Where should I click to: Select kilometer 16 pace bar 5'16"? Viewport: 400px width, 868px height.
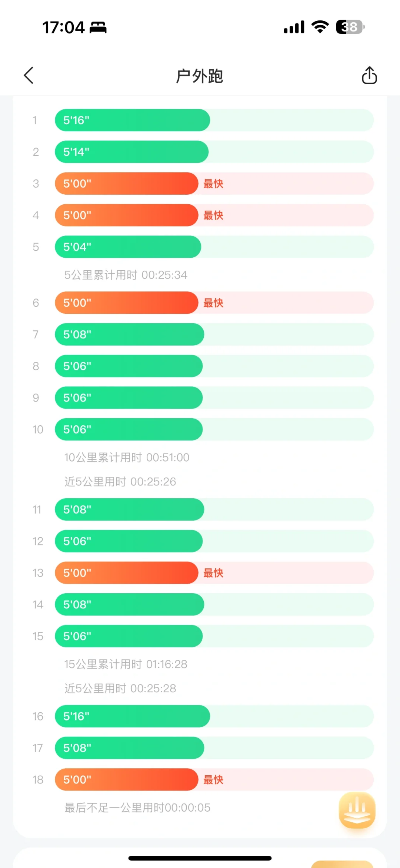click(x=132, y=716)
